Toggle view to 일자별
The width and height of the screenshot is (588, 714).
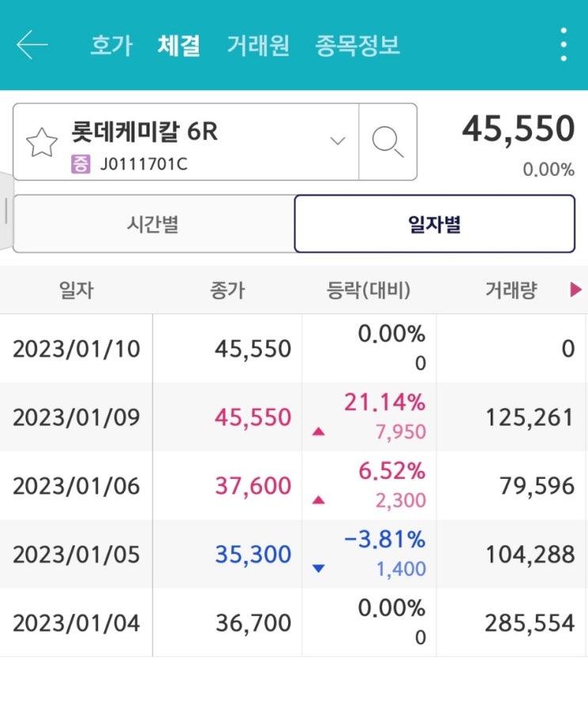434,224
